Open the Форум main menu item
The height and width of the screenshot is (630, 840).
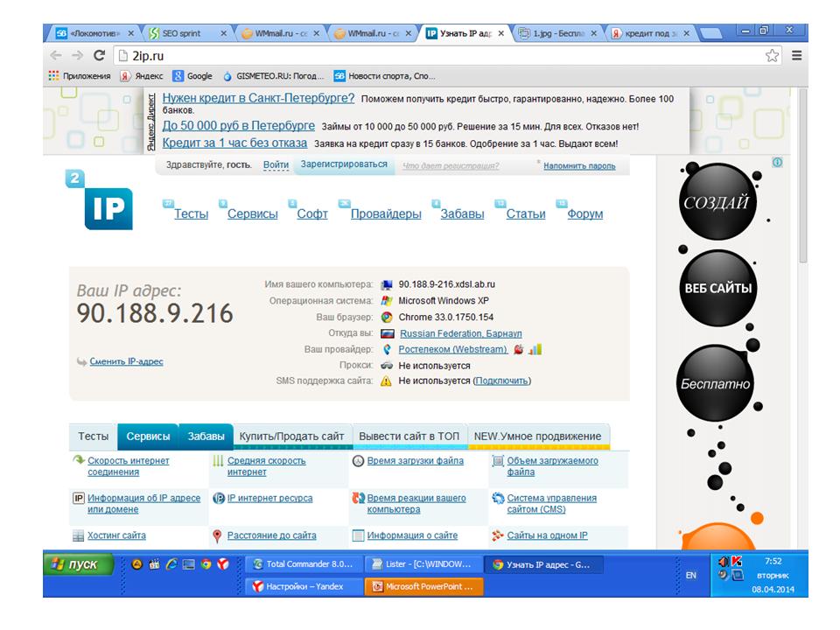click(585, 213)
